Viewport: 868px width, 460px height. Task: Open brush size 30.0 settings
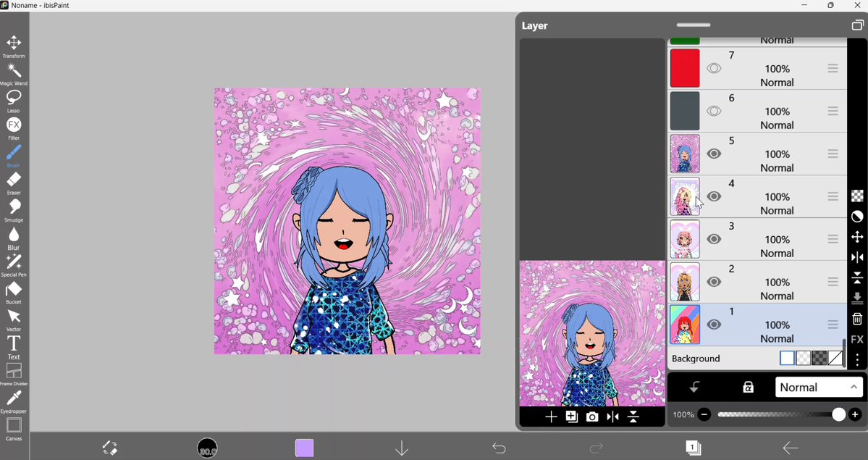coord(208,448)
